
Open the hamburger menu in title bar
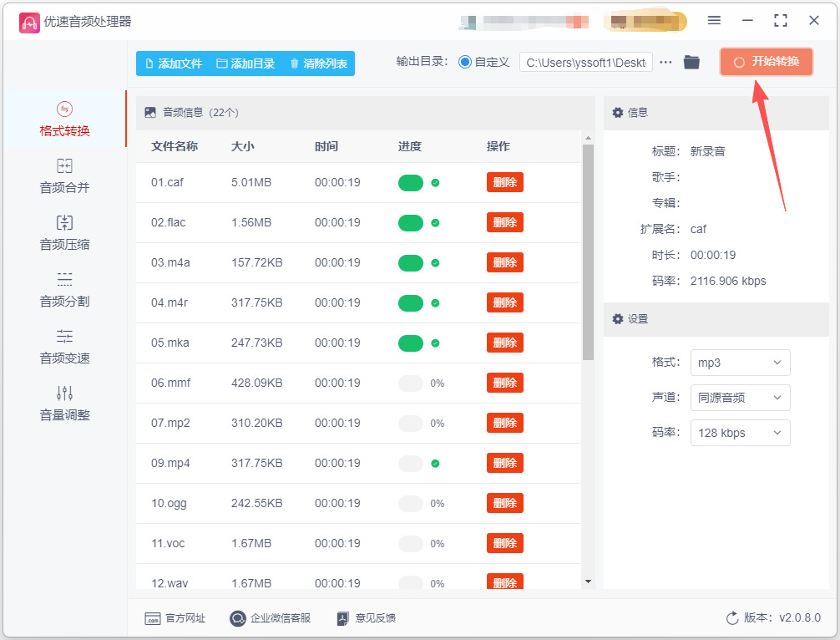coord(714,20)
